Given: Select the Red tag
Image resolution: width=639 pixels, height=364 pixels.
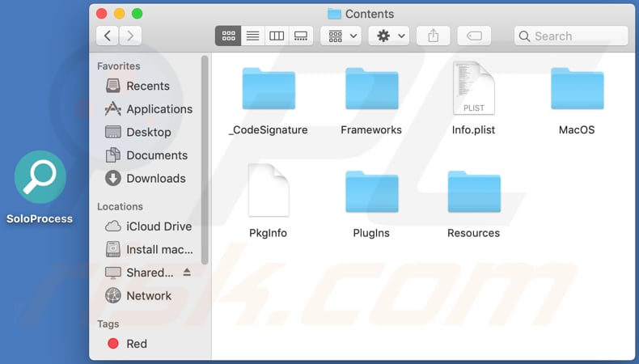Looking at the screenshot, I should coord(127,344).
